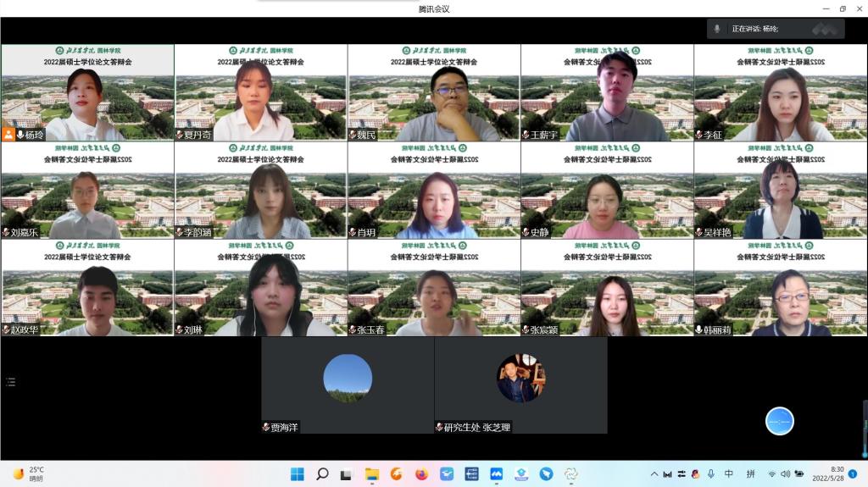Image resolution: width=868 pixels, height=487 pixels.
Task: Click the microphone icon in the 正在讲话 speaker banner
Action: [717, 29]
